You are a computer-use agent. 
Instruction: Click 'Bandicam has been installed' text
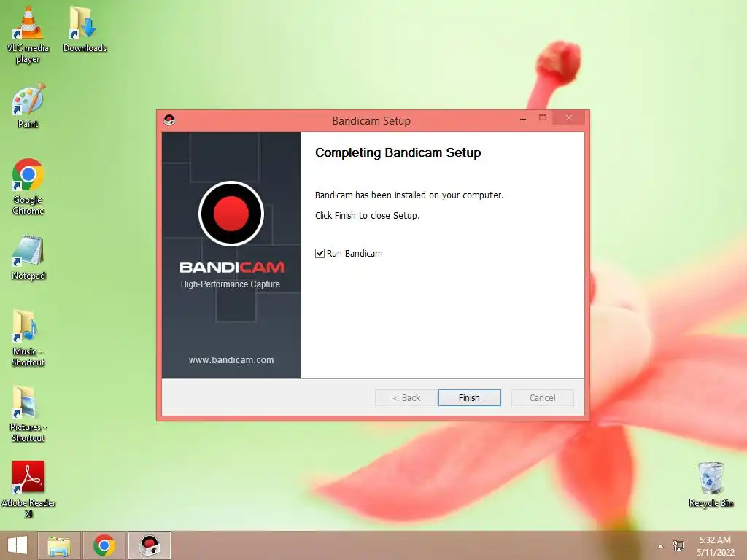(409, 195)
